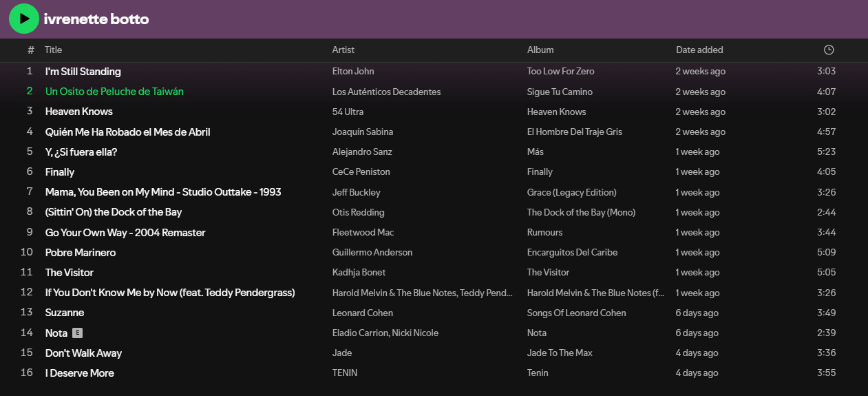Open artist CeCe Peniston
This screenshot has width=868, height=396.
click(x=361, y=172)
